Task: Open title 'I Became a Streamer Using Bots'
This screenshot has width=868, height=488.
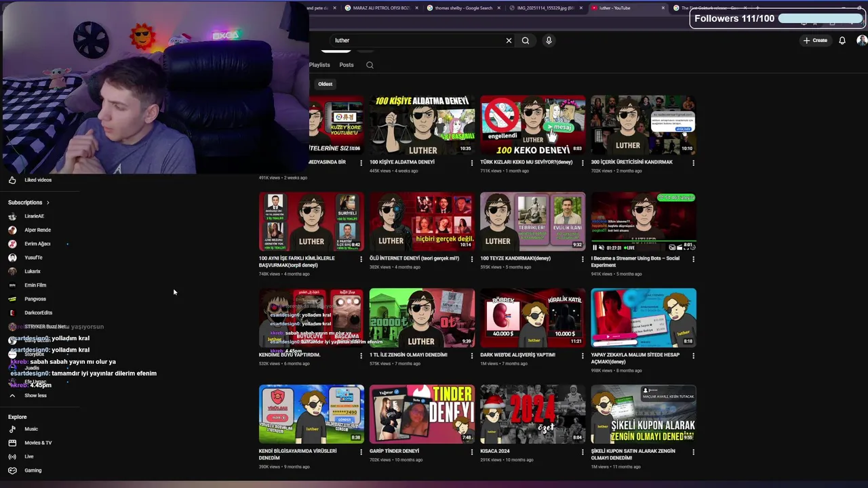Action: (x=635, y=262)
